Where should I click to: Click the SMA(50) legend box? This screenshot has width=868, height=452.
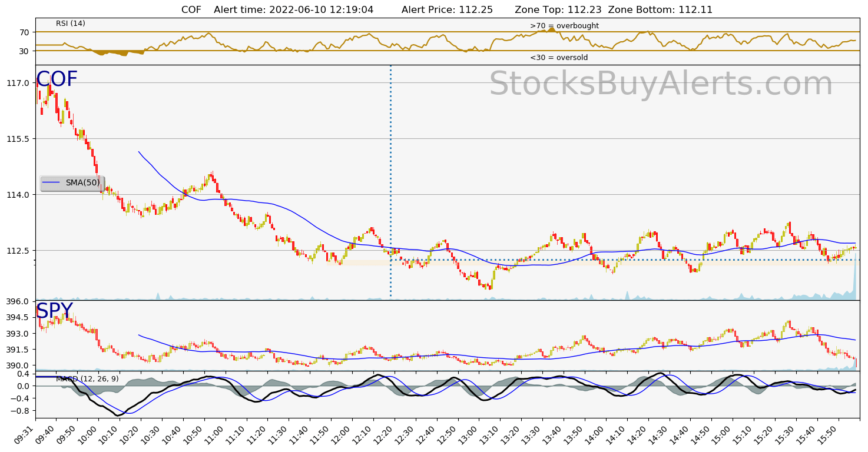[72, 183]
